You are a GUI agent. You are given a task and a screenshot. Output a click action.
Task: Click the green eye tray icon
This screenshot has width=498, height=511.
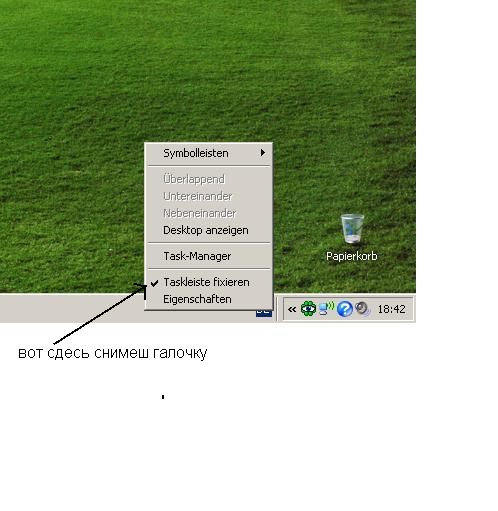(x=308, y=308)
